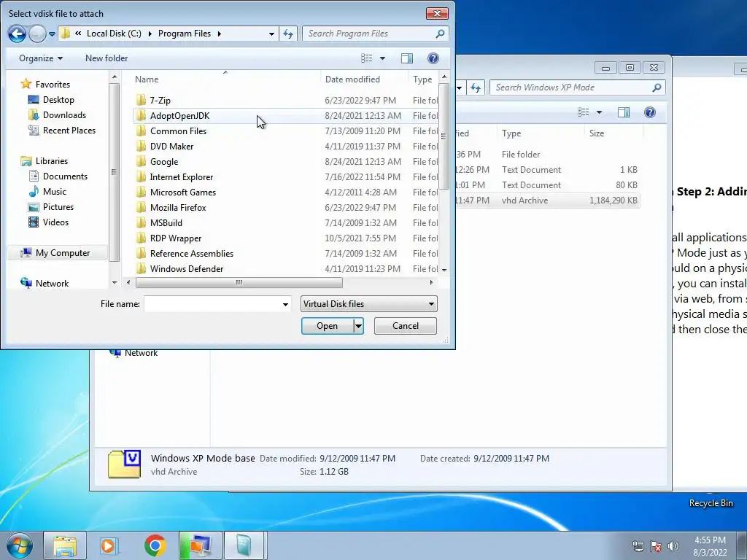Select the vhd Archive row in background window
The image size is (747, 560).
pos(547,201)
